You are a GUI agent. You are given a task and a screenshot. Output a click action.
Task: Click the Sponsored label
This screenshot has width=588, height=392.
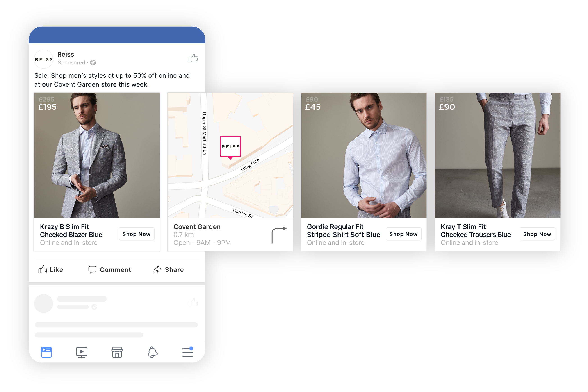coord(71,62)
